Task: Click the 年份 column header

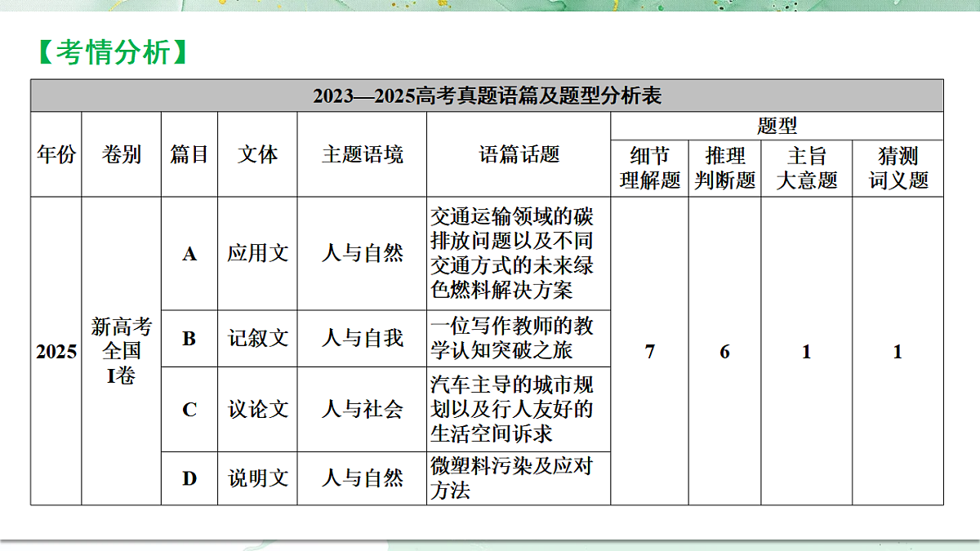Action: pos(56,154)
